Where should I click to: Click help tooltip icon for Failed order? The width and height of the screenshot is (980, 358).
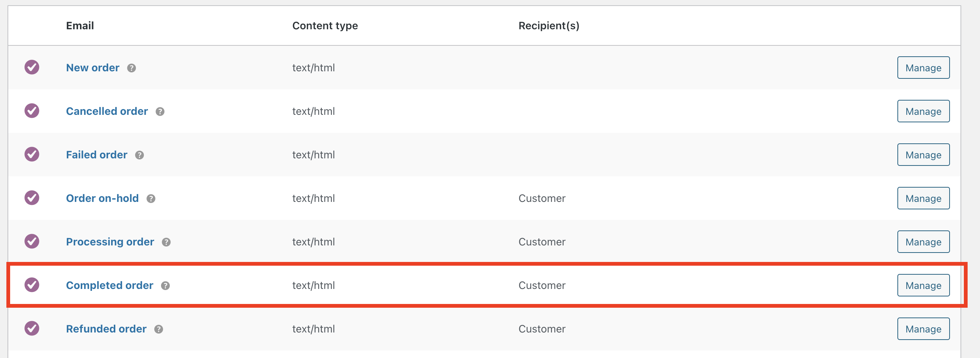139,155
